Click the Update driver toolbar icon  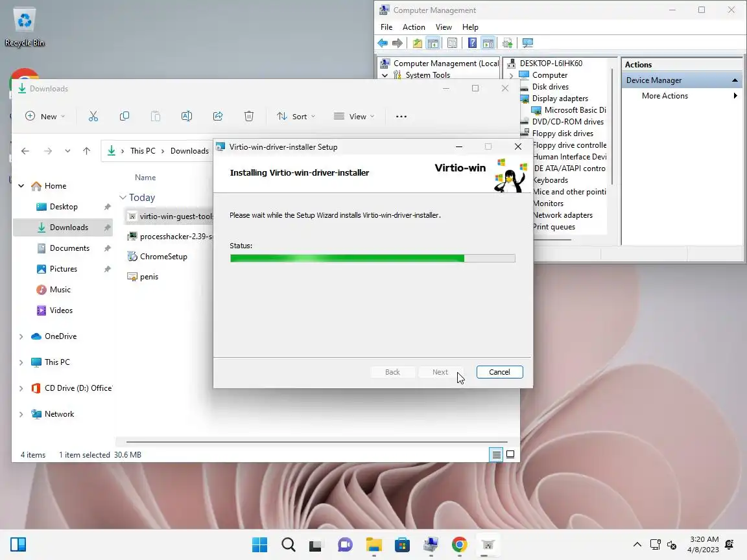507,43
